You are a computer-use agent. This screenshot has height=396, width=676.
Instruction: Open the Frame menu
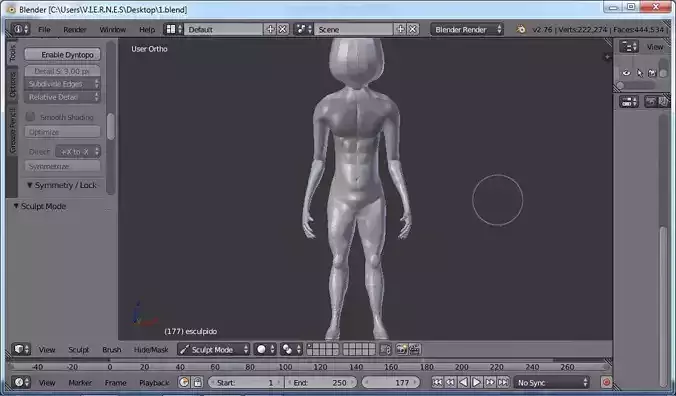115,383
